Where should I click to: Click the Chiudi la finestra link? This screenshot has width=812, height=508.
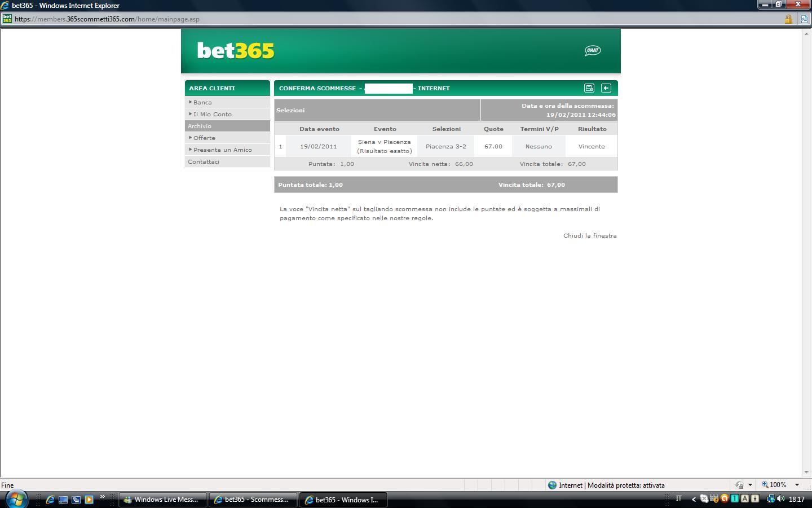point(590,235)
